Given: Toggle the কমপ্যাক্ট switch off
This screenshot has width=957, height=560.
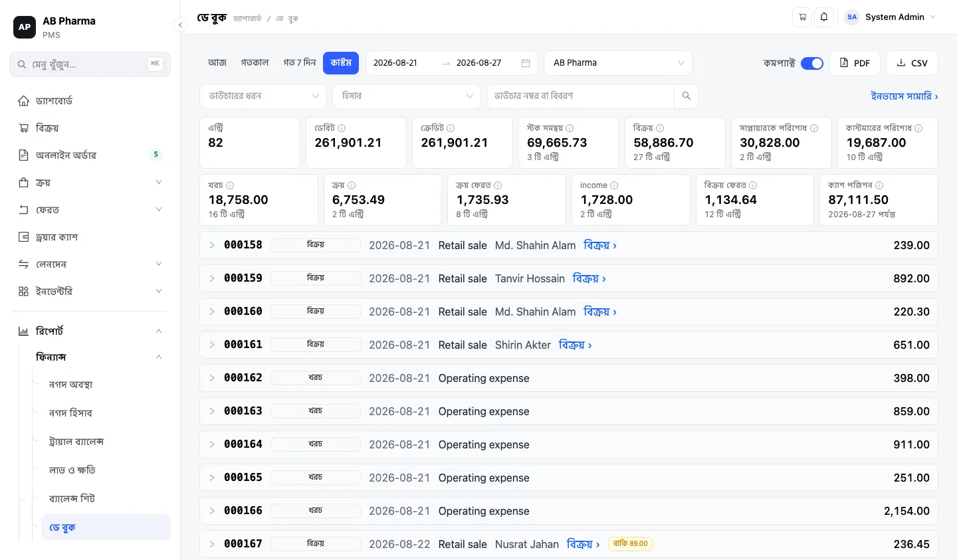Looking at the screenshot, I should [x=812, y=63].
